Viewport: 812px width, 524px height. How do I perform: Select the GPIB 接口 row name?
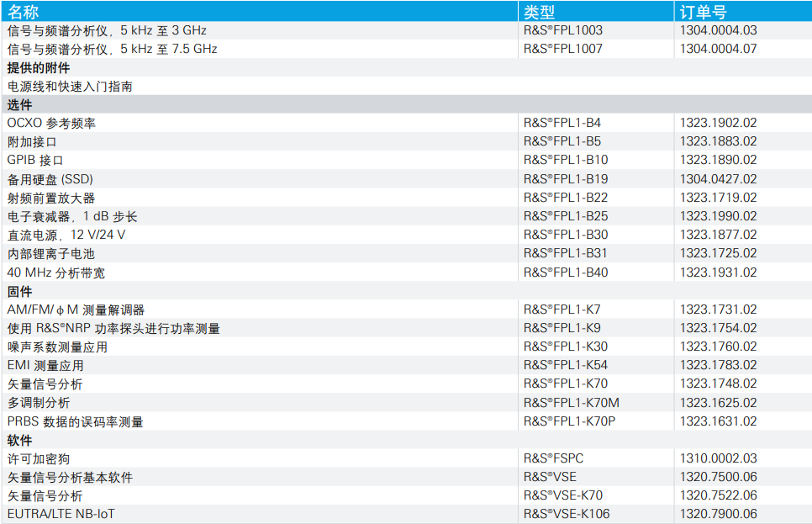[x=35, y=161]
